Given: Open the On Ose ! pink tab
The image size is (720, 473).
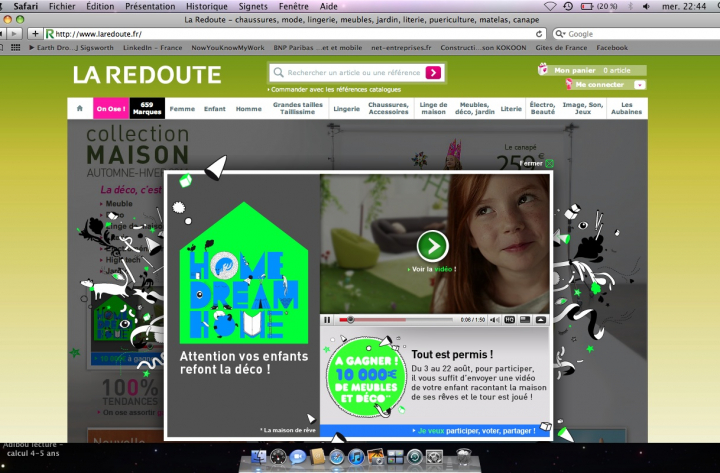Looking at the screenshot, I should (111, 108).
